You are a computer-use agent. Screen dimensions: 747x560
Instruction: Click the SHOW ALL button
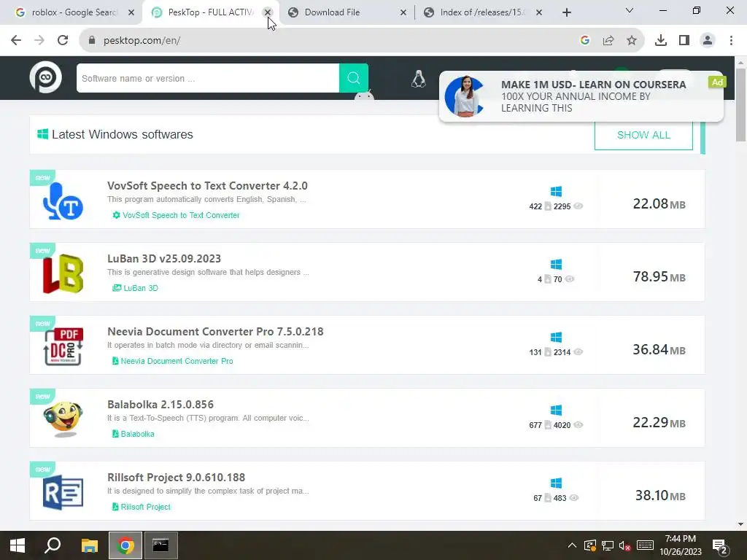coord(643,135)
